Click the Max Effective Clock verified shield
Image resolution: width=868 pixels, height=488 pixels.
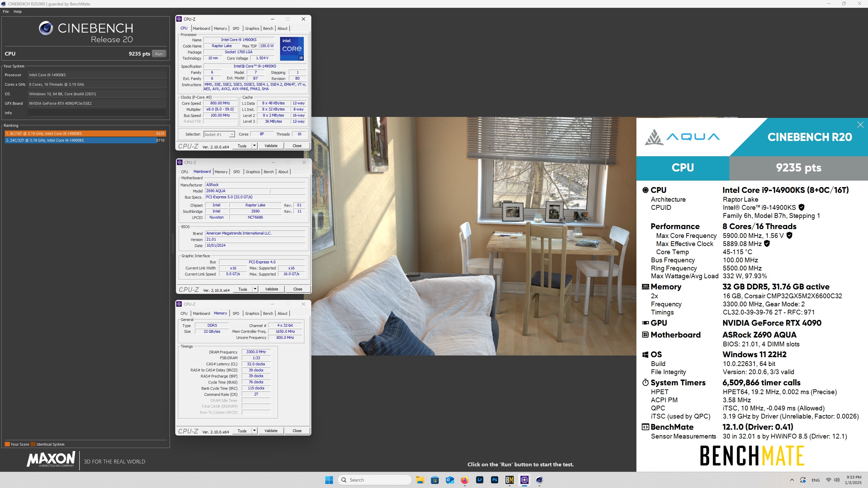coord(767,243)
